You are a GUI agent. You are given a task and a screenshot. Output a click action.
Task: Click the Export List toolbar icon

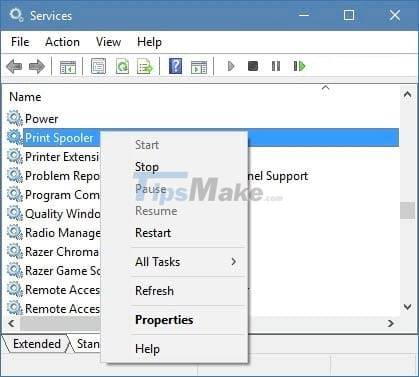click(145, 66)
